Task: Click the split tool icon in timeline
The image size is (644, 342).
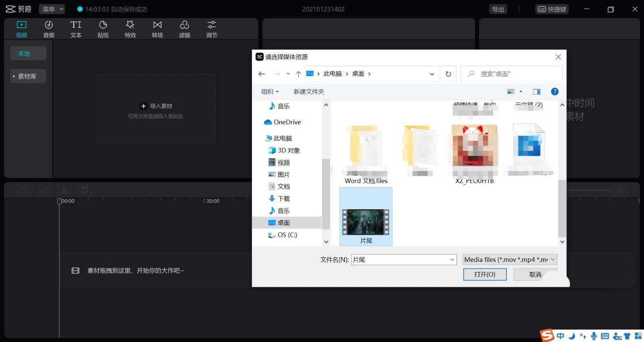Action: click(x=64, y=190)
